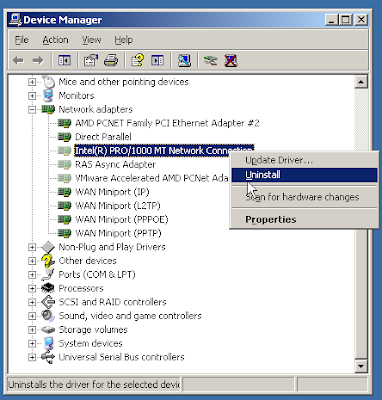Click the SCSI and RAID controllers icon
The image size is (382, 400).
48,302
